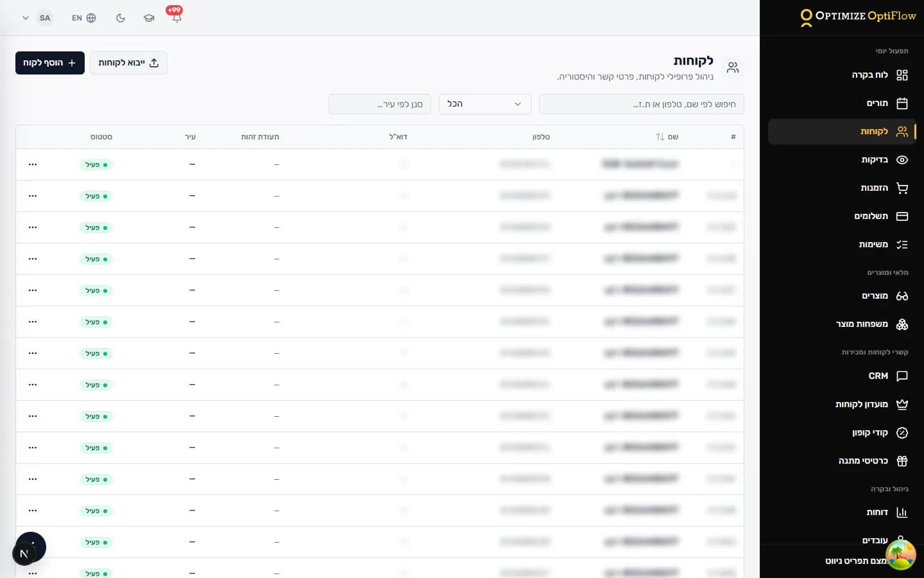This screenshot has height=578, width=924.
Task: Toggle dark mode with moon icon
Action: tap(121, 18)
